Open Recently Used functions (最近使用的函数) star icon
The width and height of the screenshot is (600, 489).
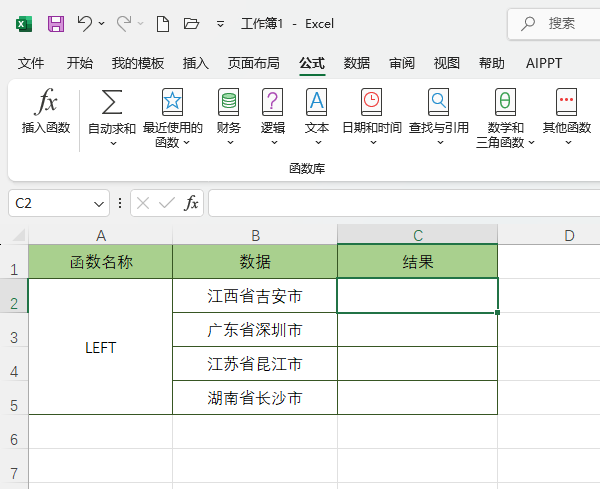click(172, 102)
